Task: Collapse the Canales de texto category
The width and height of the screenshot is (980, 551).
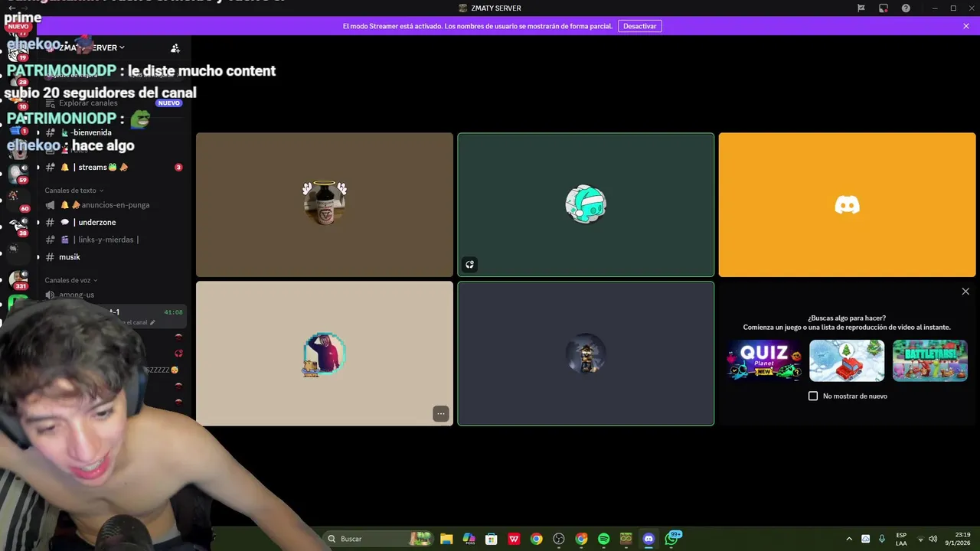Action: (74, 191)
